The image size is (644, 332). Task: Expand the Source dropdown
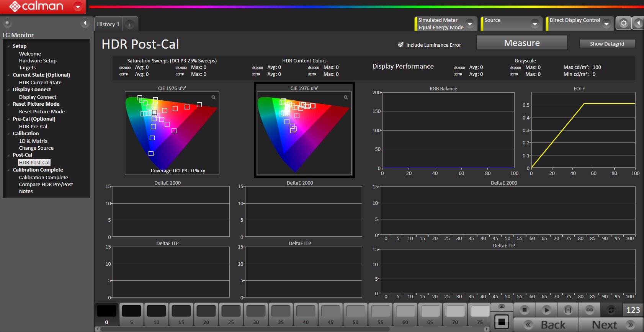tap(535, 24)
